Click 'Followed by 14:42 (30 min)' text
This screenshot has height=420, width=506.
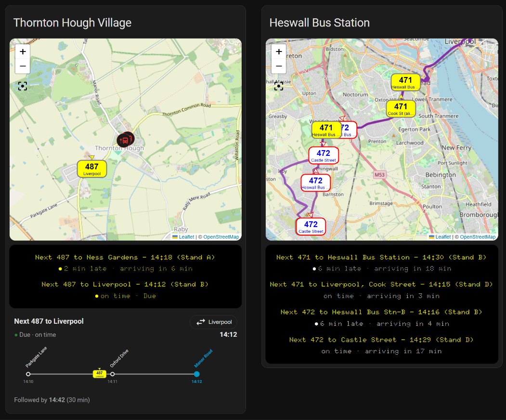pyautogui.click(x=52, y=400)
